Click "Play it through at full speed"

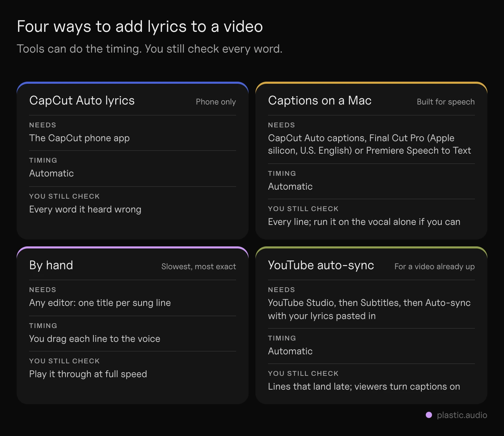[x=88, y=374]
